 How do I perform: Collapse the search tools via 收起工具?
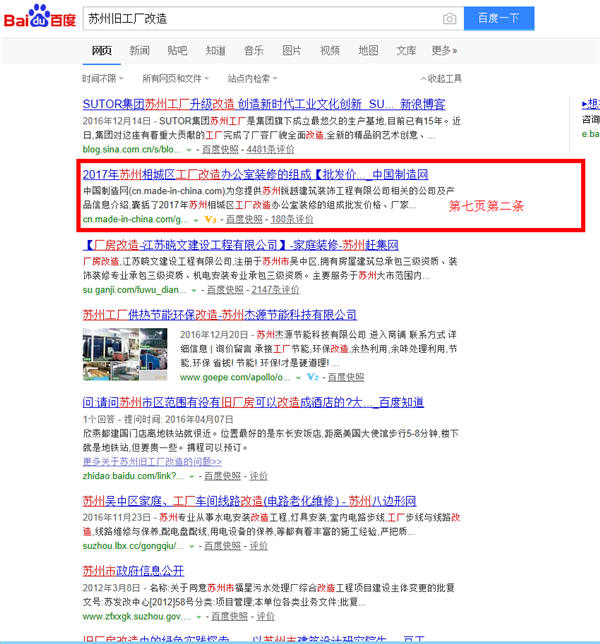click(441, 78)
